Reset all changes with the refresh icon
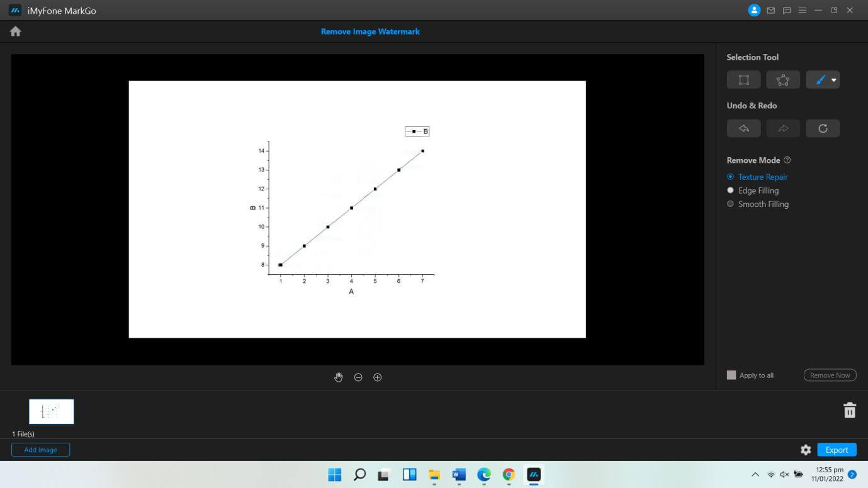The height and width of the screenshot is (488, 868). [823, 128]
